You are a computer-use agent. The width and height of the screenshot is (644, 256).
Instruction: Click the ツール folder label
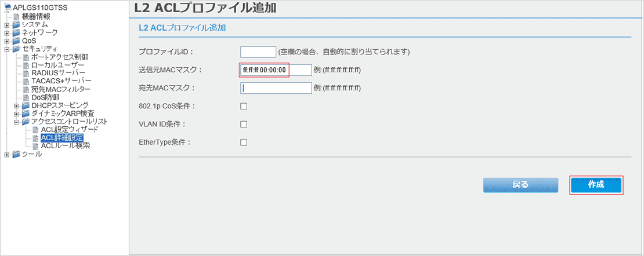[32, 154]
